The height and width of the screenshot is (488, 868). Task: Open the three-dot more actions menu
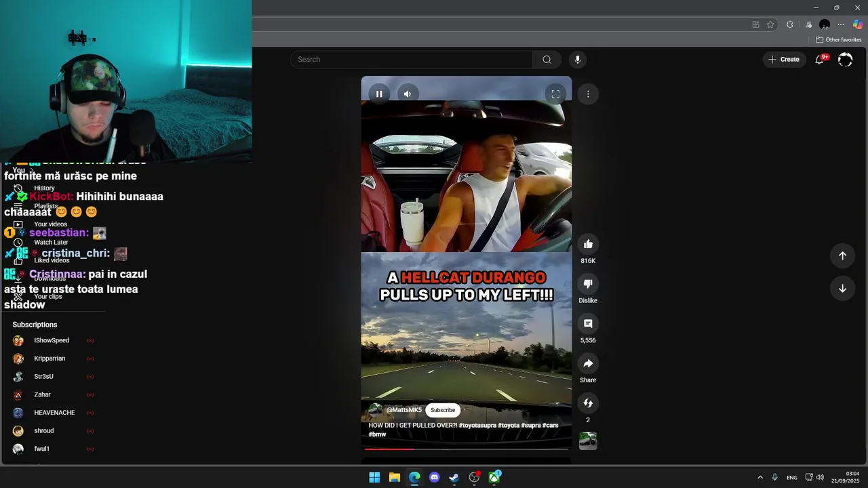pyautogui.click(x=588, y=94)
